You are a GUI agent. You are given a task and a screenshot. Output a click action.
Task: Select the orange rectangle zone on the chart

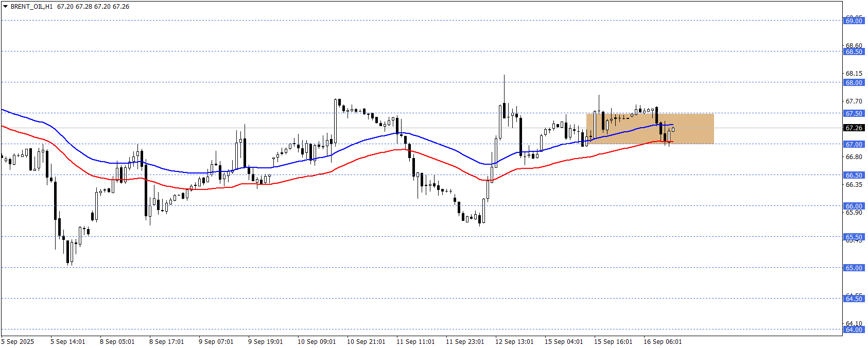click(650, 129)
